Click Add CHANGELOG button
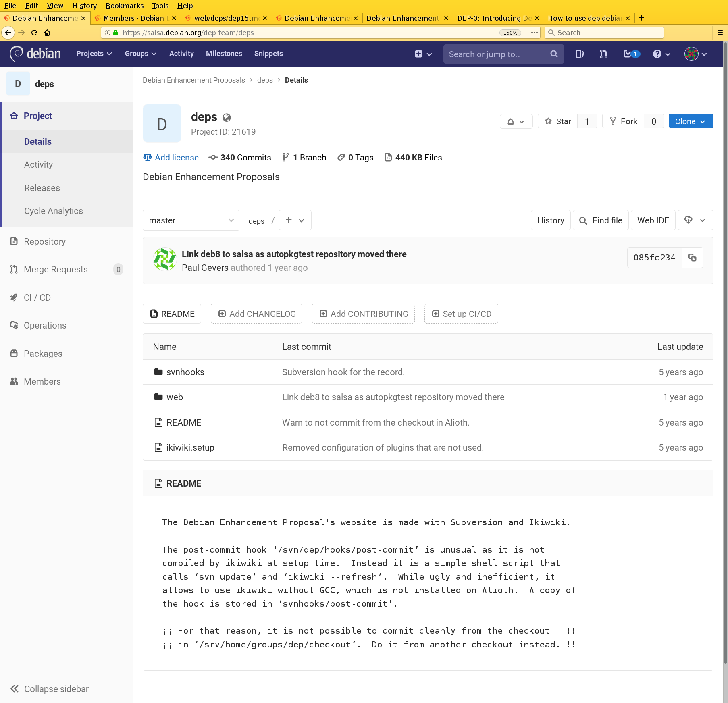This screenshot has height=703, width=728. coord(256,314)
